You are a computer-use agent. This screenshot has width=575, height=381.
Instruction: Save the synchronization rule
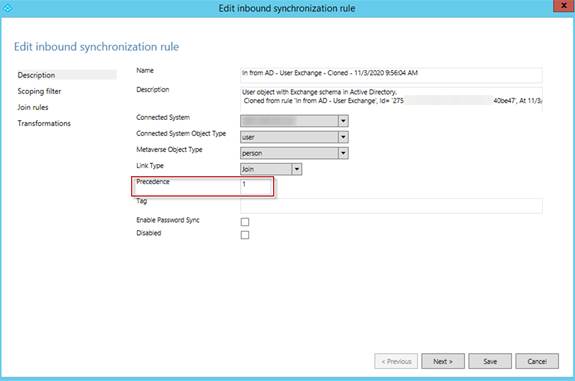coord(490,361)
